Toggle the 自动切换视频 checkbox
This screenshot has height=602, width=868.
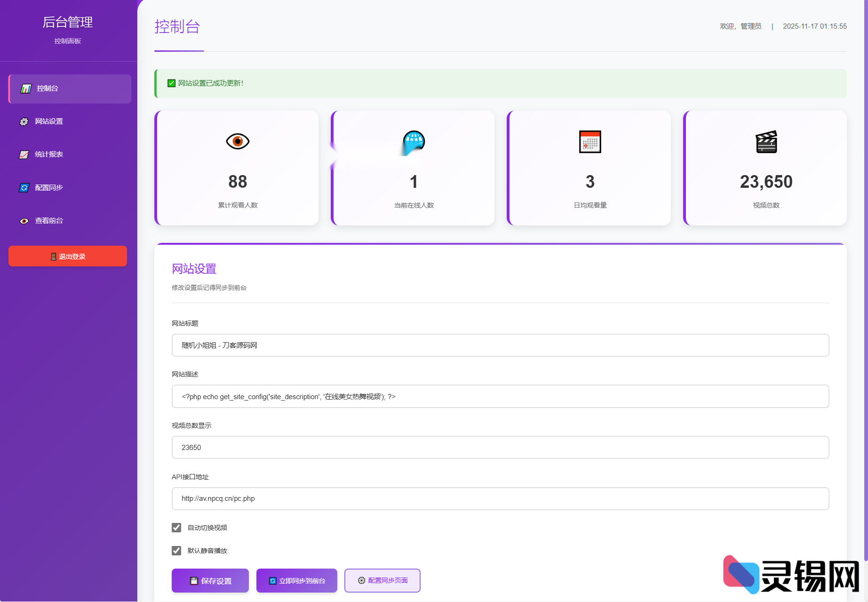pyautogui.click(x=176, y=528)
